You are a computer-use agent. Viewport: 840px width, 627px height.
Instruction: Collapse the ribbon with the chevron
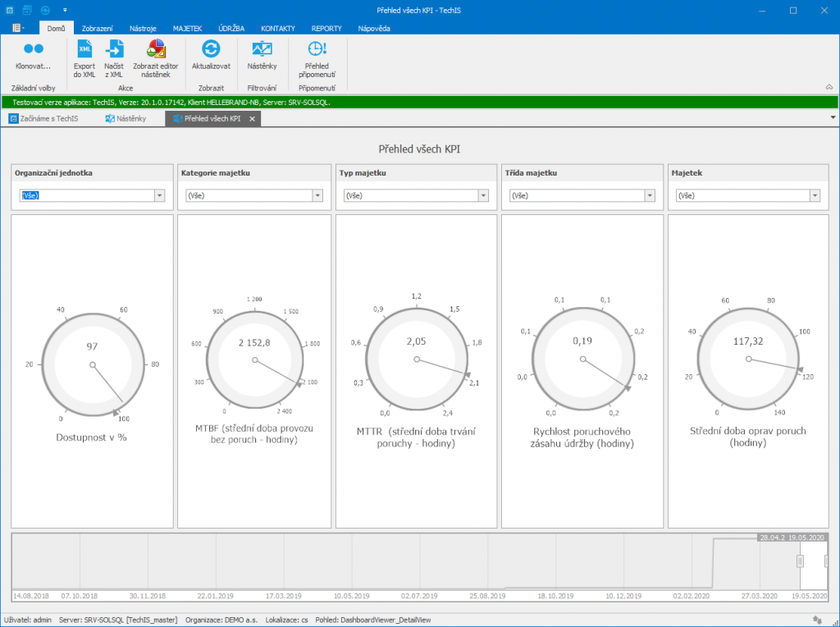pyautogui.click(x=829, y=87)
